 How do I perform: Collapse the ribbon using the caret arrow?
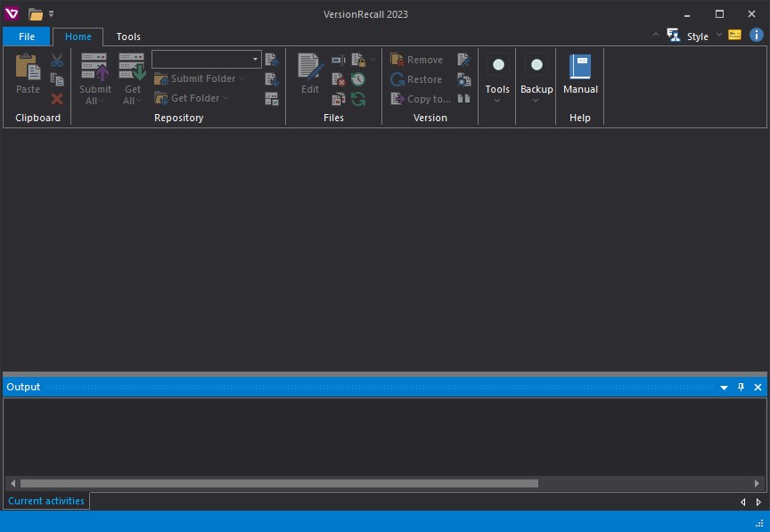656,36
